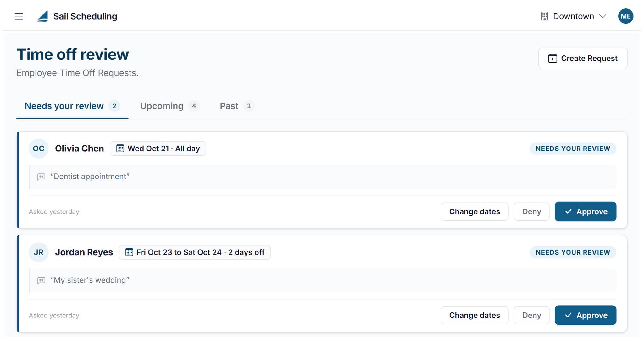Click the comment icon beside My sister's wedding

click(x=41, y=281)
